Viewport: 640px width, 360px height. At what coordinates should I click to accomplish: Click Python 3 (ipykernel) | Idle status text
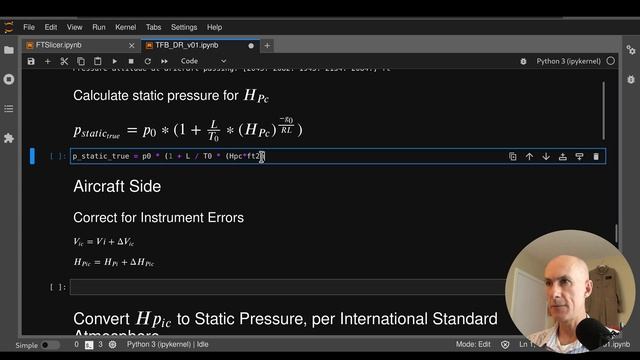pyautogui.click(x=167, y=344)
